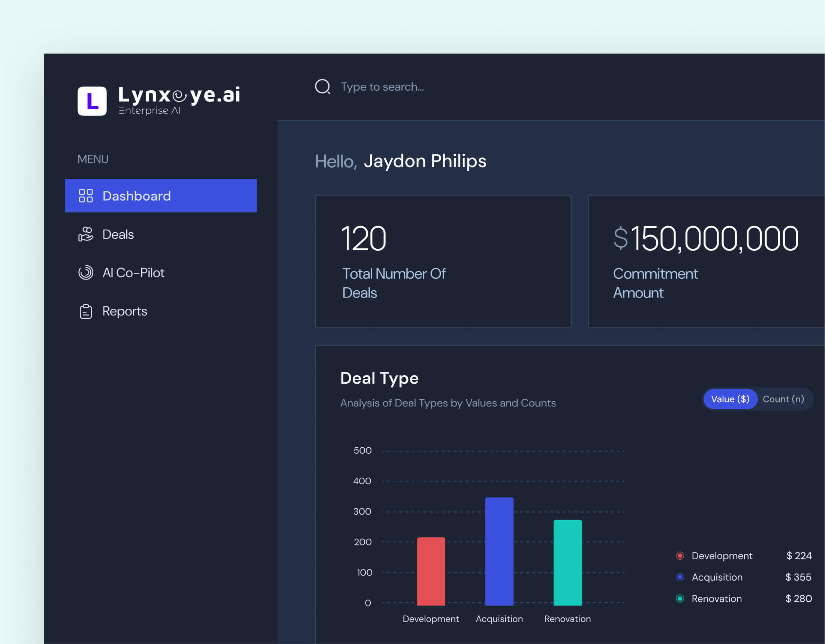Viewport: 825px width, 644px height.
Task: Select the Dashboard grid icon
Action: coord(86,196)
